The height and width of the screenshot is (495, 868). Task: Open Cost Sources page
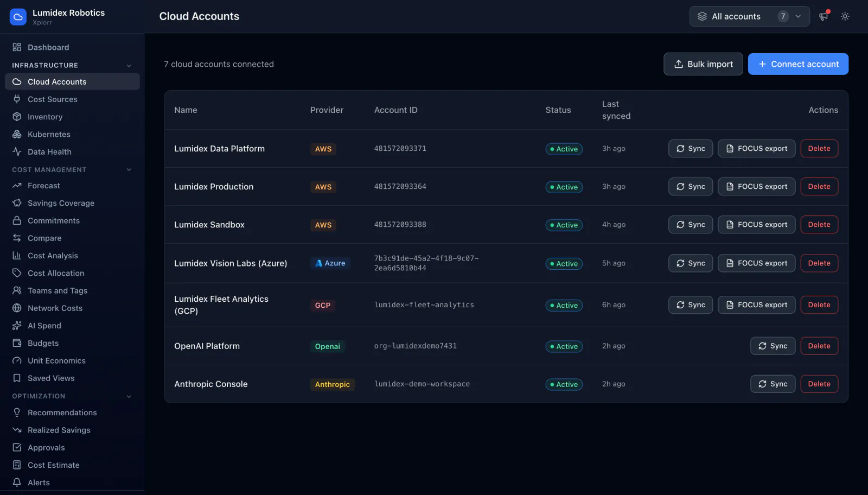pos(72,99)
